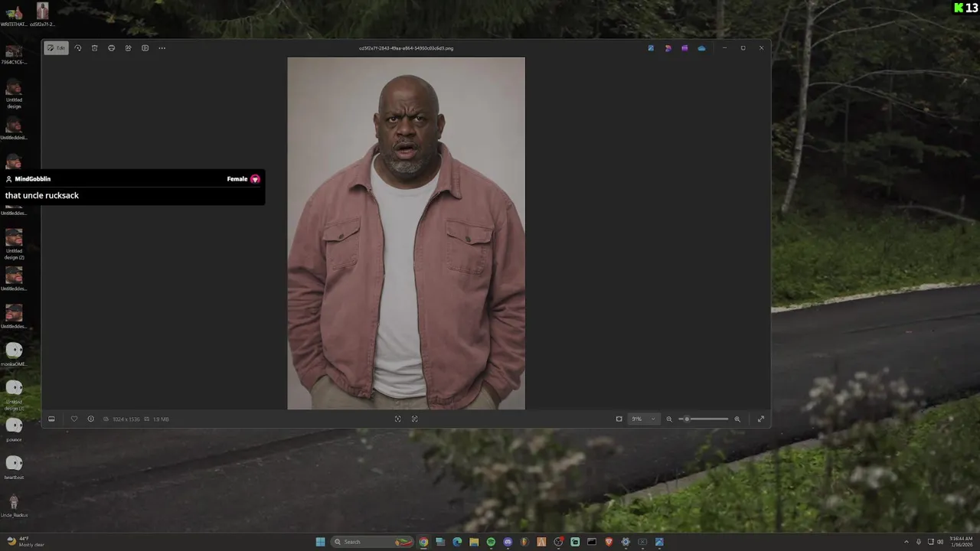Select the Uncle_Ruckus desktop icon
The height and width of the screenshot is (551, 980).
click(14, 505)
